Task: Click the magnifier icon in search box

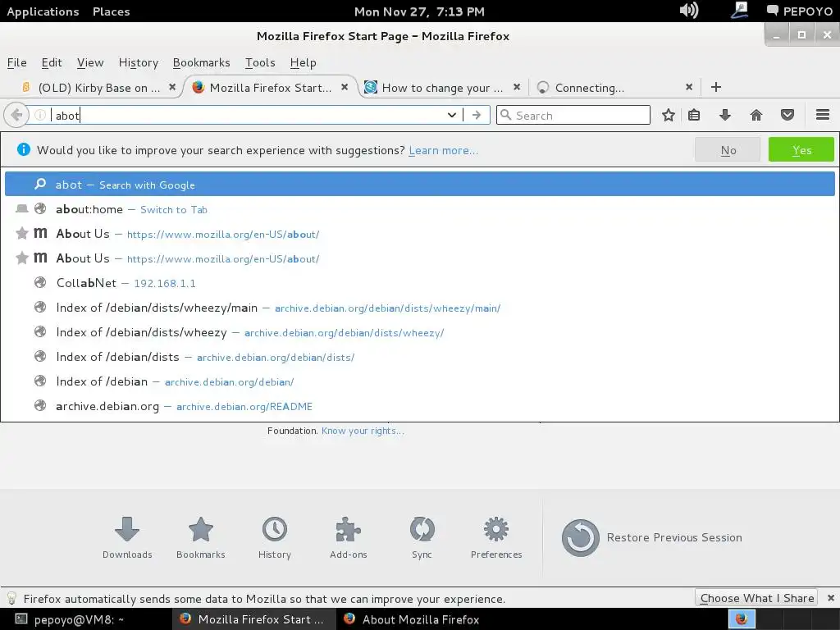Action: (x=505, y=115)
